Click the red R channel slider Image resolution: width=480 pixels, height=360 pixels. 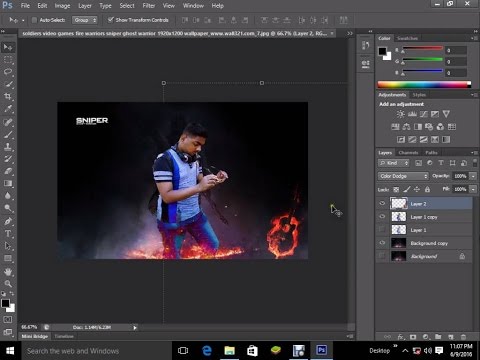(422, 49)
